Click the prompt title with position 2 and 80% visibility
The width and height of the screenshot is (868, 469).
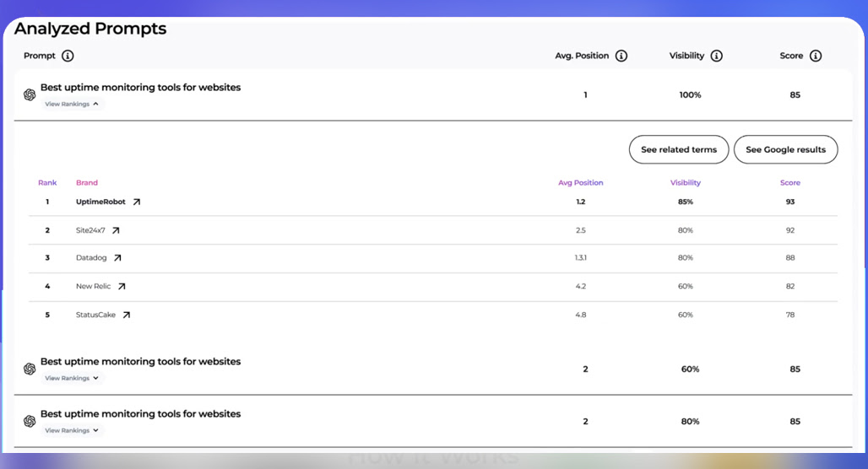[x=141, y=414]
